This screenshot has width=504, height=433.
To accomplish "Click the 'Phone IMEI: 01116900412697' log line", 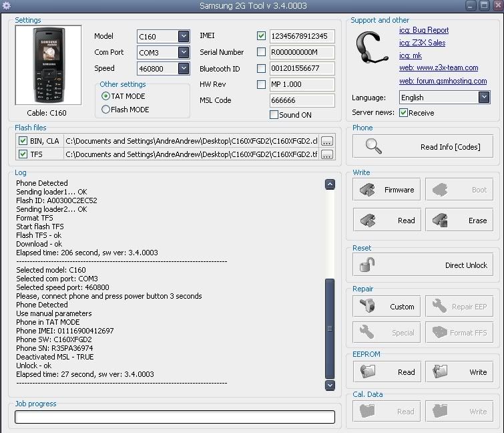I will [x=65, y=331].
